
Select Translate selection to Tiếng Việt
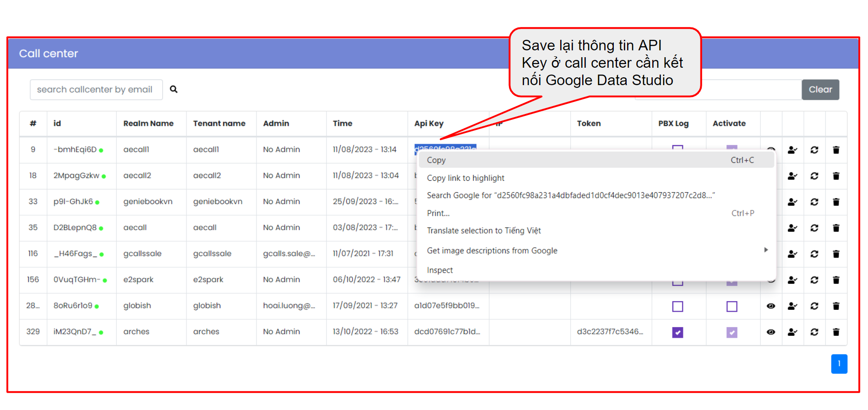(484, 231)
